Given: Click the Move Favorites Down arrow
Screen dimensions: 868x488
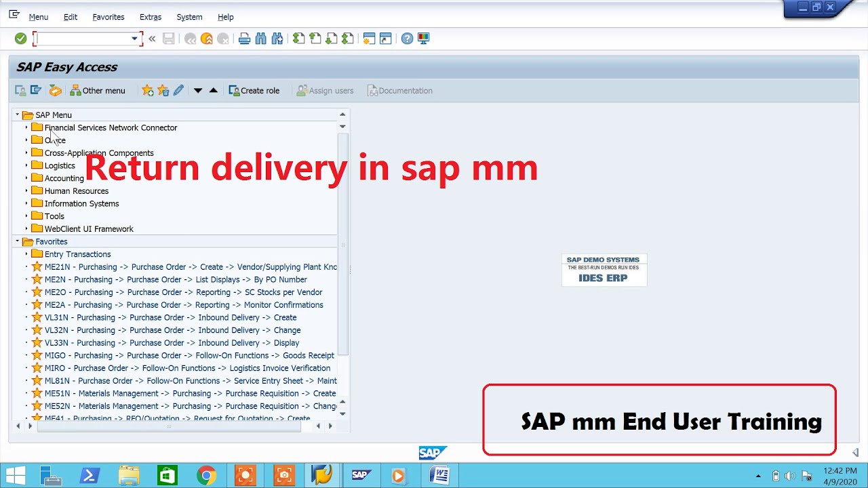Looking at the screenshot, I should pyautogui.click(x=198, y=90).
